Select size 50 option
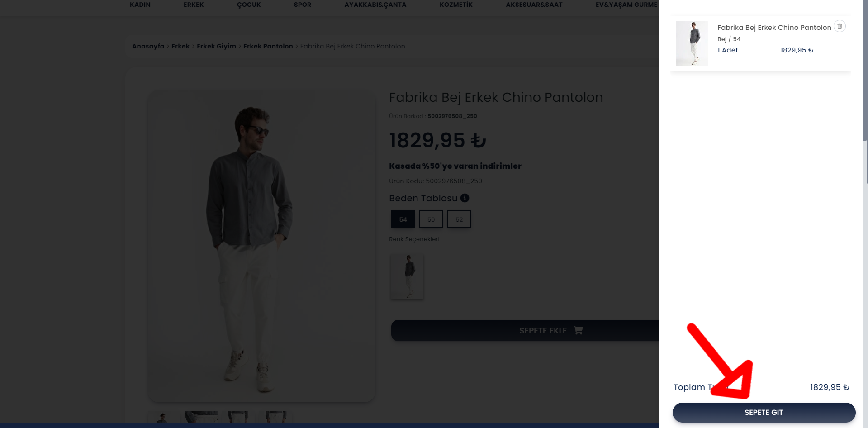Image resolution: width=868 pixels, height=428 pixels. coord(431,219)
